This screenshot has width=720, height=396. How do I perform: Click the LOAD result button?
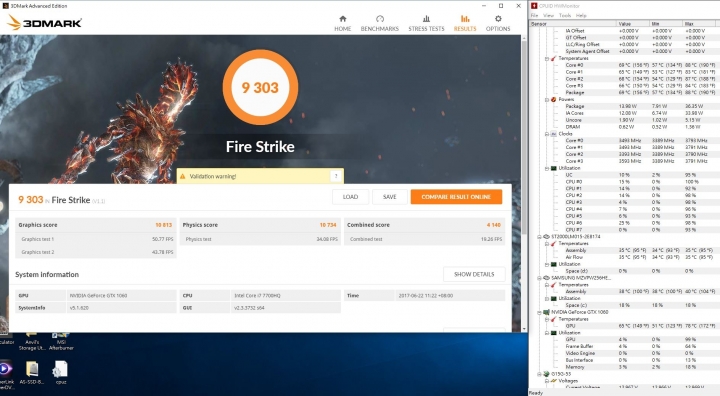(350, 197)
